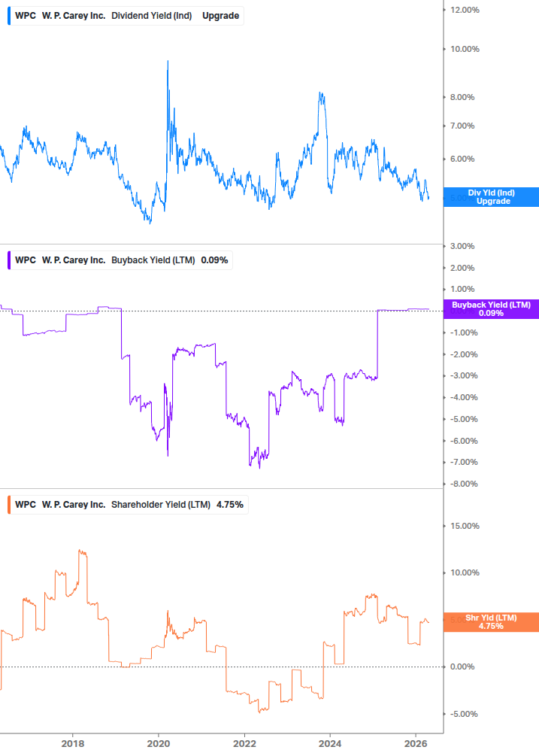Click the purple series indicator in Buyback Yield header
Viewport: 539px width, 756px height.
pyautogui.click(x=9, y=260)
